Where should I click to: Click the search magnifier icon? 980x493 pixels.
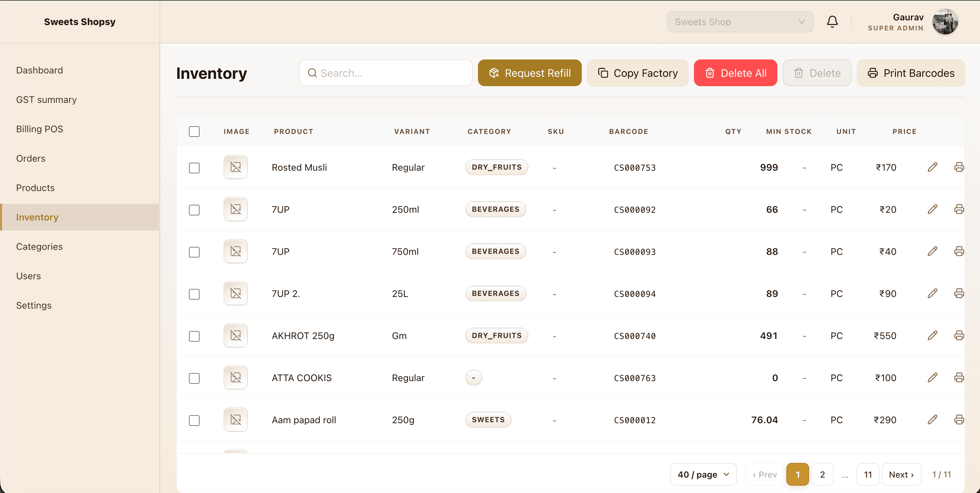pos(312,73)
